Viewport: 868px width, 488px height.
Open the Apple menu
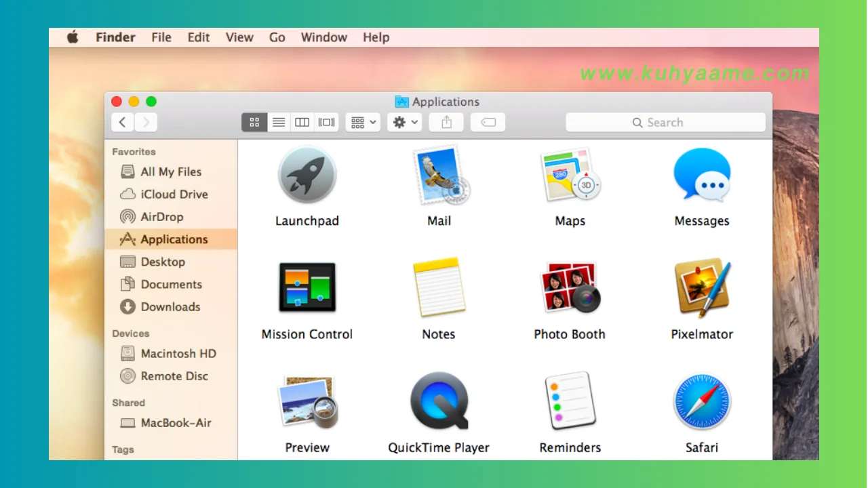tap(73, 37)
